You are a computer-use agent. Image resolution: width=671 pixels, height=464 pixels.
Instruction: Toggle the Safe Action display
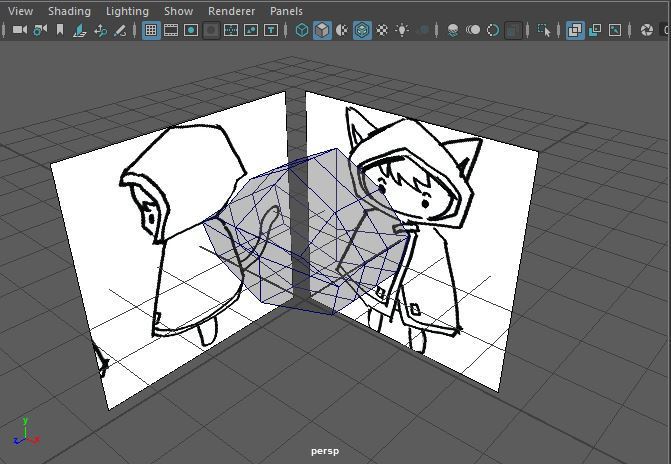click(251, 30)
